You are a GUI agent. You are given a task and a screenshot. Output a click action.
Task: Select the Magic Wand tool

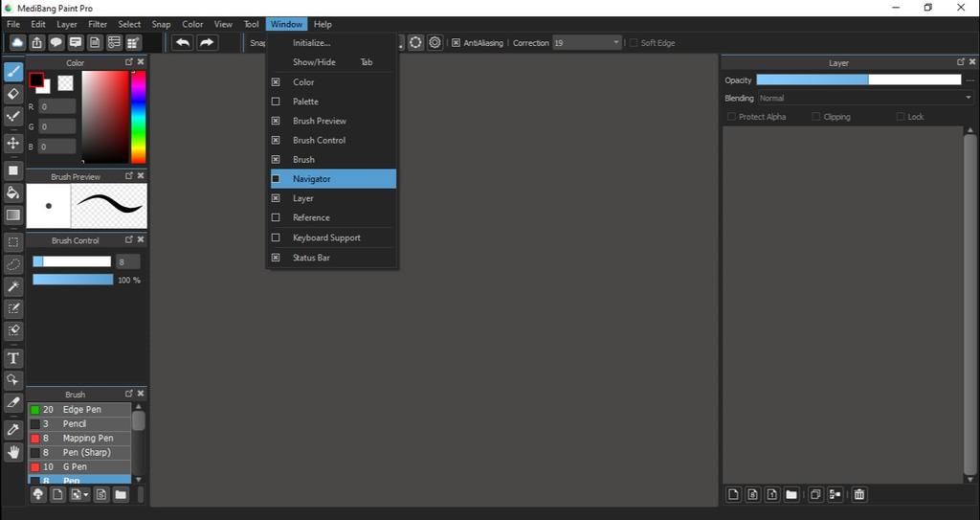tap(13, 286)
